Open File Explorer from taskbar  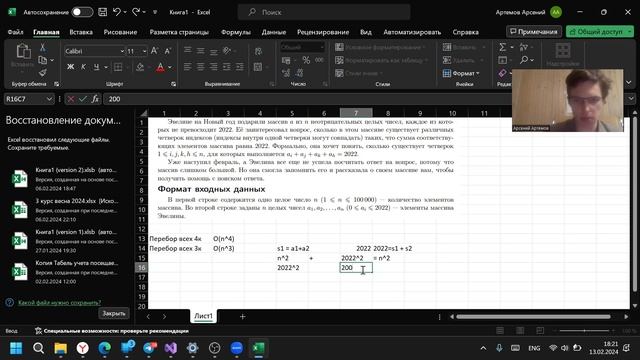(60, 348)
